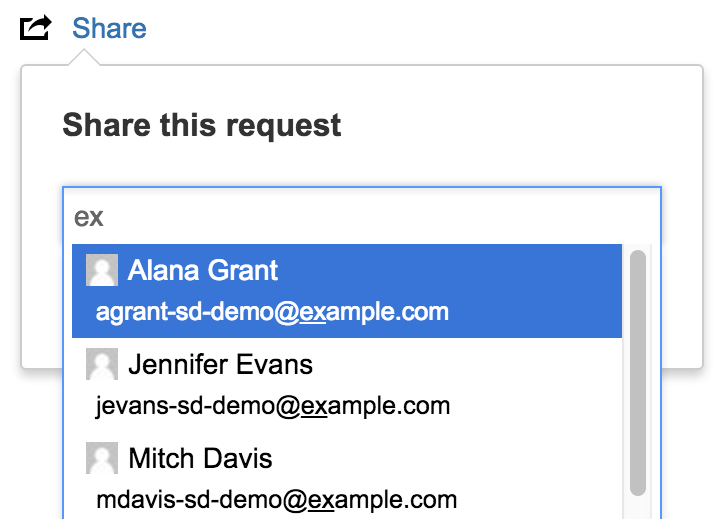The height and width of the screenshot is (519, 718).
Task: Click the 'Share this request' heading
Action: click(x=201, y=125)
